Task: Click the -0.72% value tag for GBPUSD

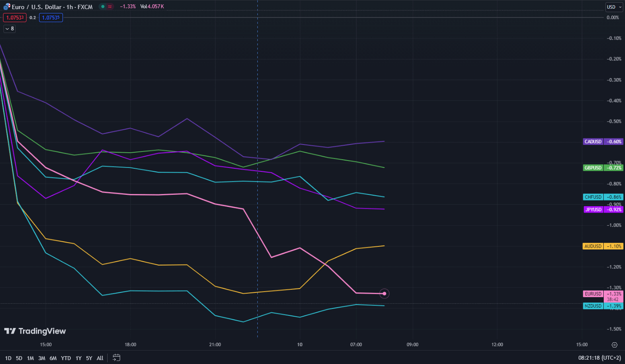Action: [x=614, y=167]
